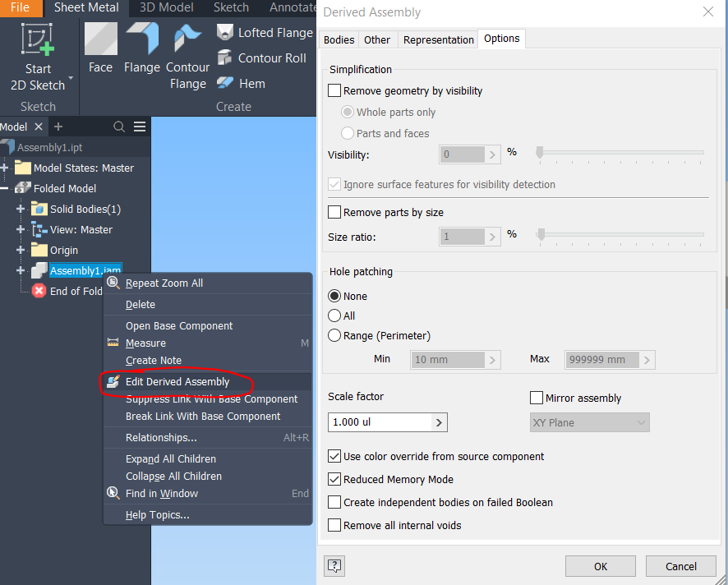728x585 pixels.
Task: Open the browser search icon
Action: [x=119, y=127]
